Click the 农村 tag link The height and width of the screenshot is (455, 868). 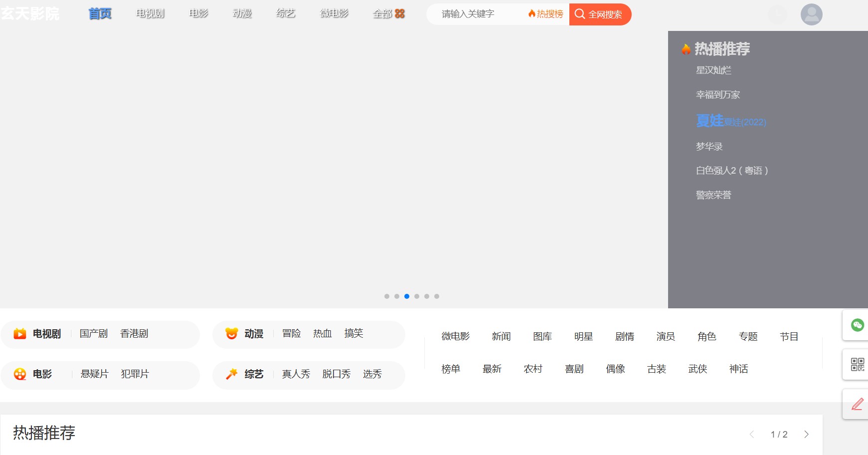(x=533, y=369)
